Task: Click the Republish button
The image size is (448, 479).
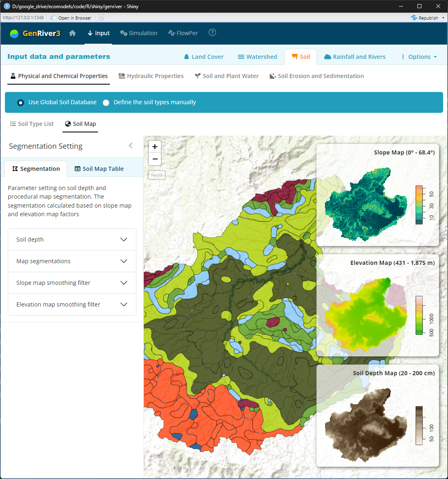Action: 425,18
